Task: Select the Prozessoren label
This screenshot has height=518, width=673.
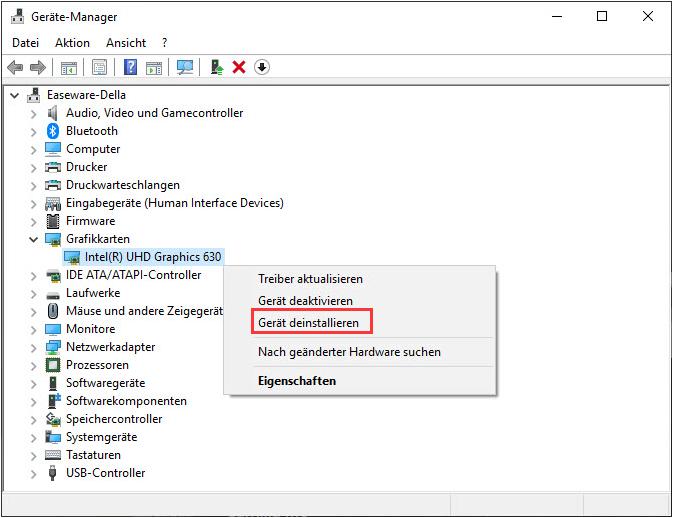Action: coord(97,365)
